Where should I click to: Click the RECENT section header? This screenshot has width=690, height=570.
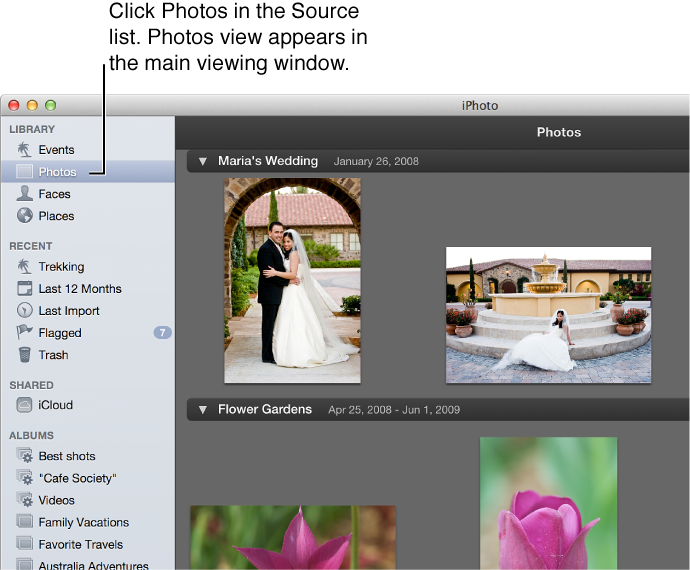[31, 246]
